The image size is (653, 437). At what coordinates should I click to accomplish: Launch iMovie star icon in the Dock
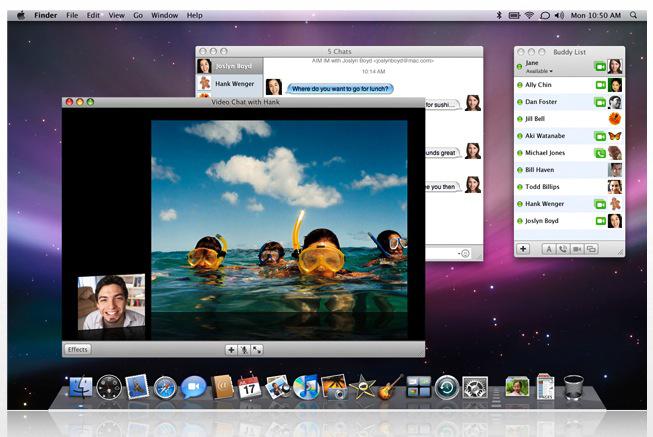click(361, 387)
